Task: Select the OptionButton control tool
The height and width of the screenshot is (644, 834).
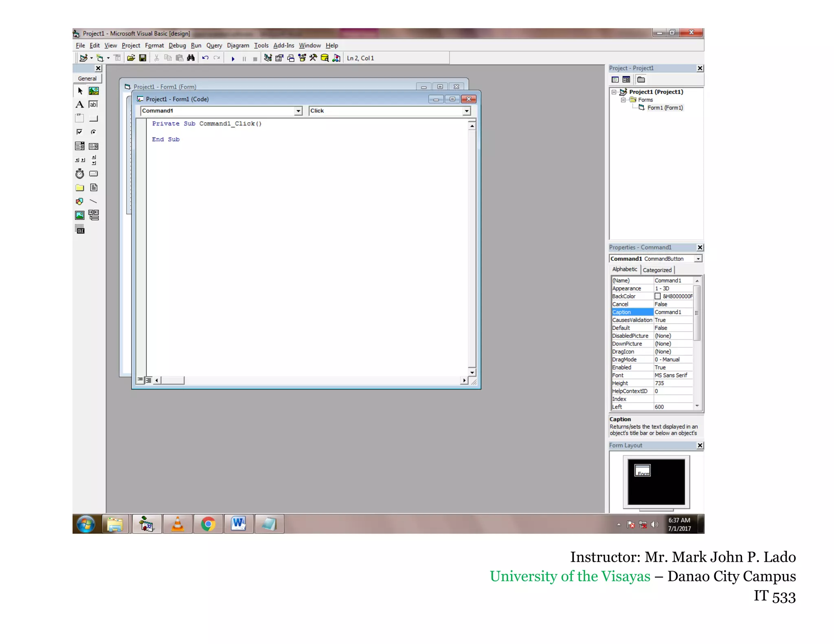Action: [94, 132]
